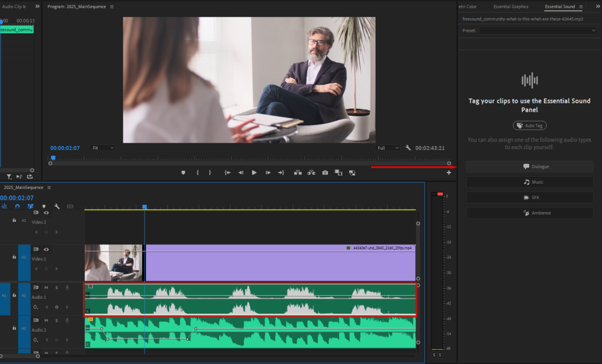
Task: Lock the V2 track
Action: pyautogui.click(x=14, y=220)
